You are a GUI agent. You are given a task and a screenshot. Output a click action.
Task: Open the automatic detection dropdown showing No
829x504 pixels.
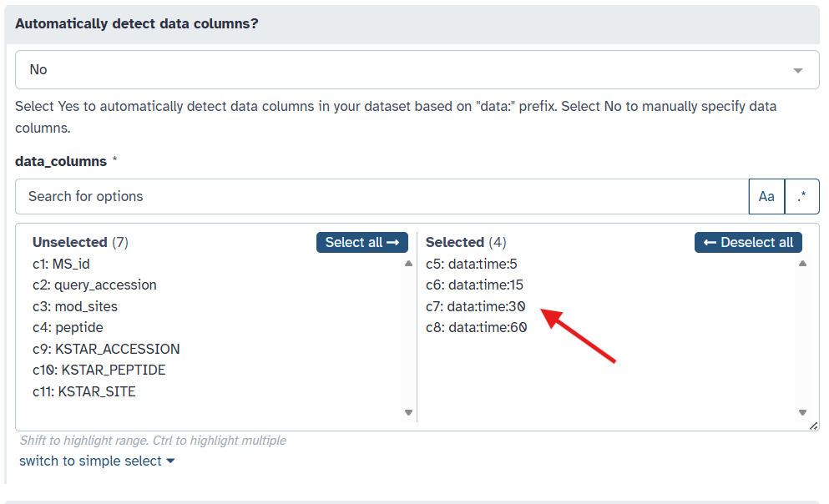coord(417,70)
